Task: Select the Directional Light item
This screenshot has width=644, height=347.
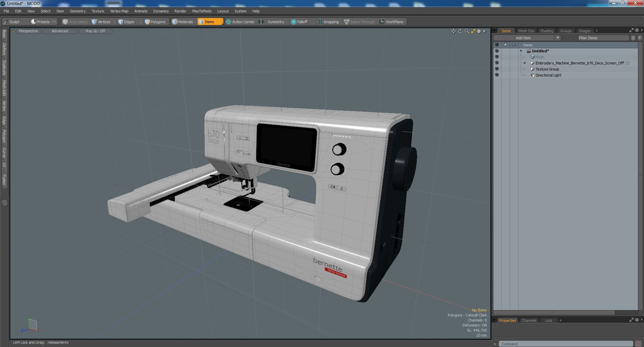Action: coord(548,75)
